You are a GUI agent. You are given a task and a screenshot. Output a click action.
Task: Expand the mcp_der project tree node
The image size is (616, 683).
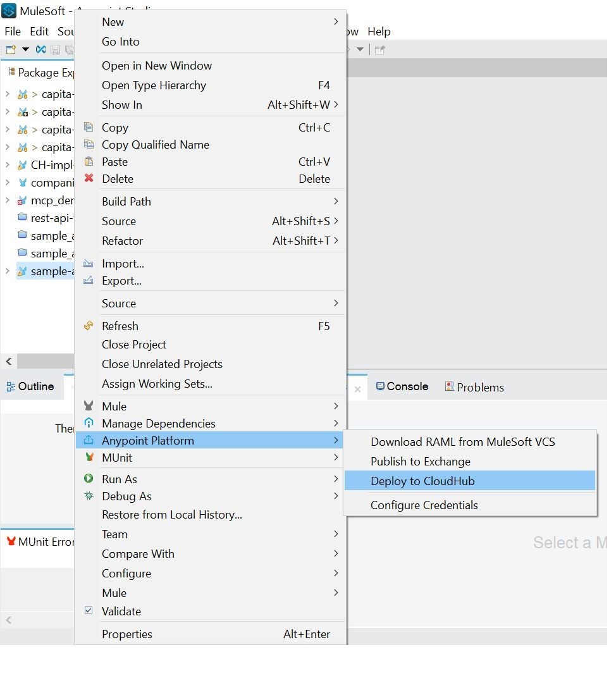pos(8,200)
